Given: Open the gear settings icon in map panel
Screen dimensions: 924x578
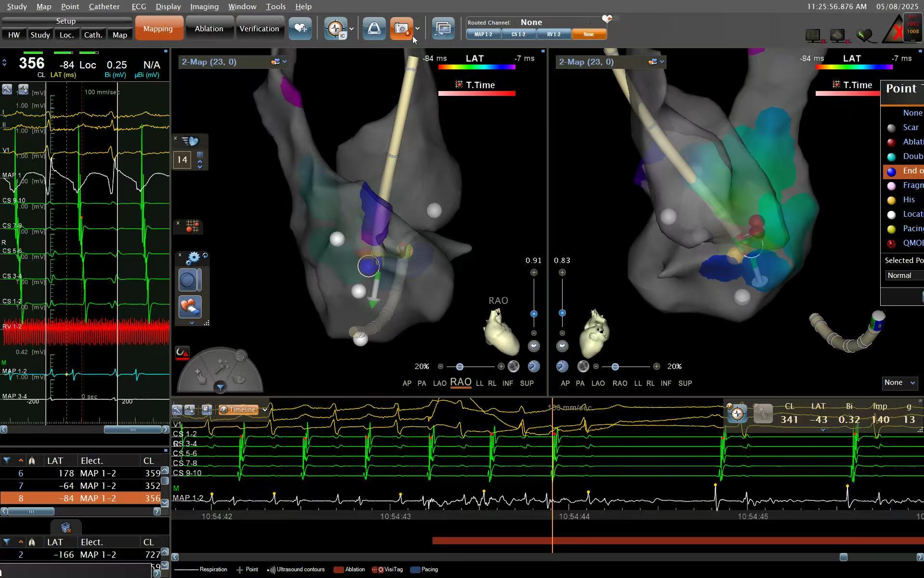Looking at the screenshot, I should coord(193,258).
